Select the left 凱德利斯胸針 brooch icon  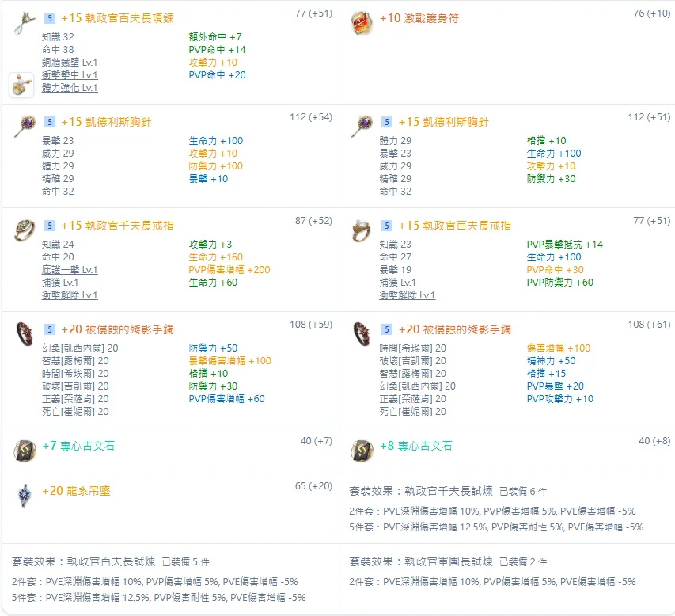coord(25,126)
